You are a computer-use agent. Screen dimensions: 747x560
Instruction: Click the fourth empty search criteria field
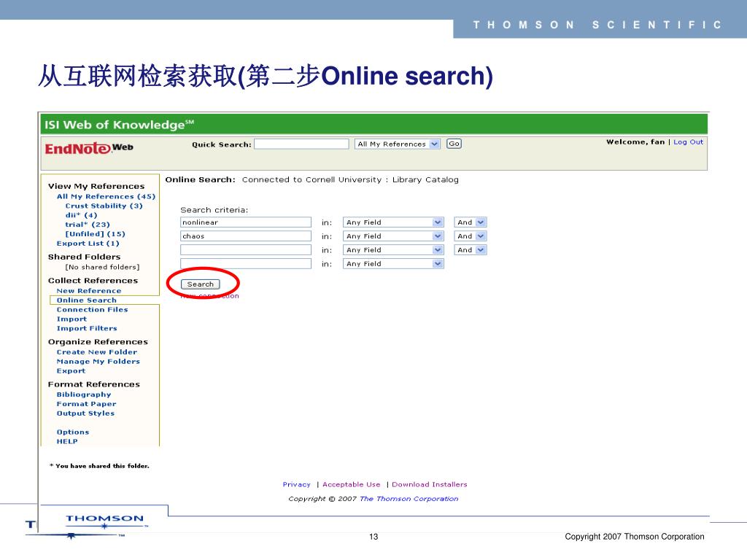tap(246, 264)
